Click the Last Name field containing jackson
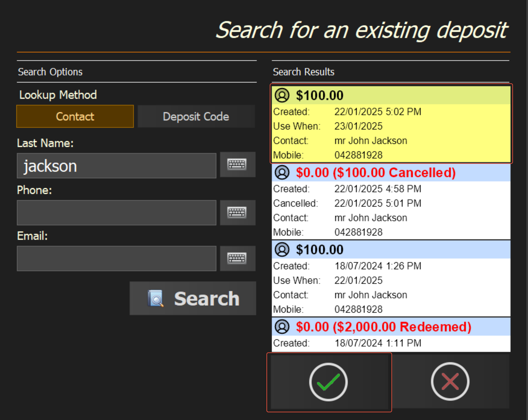Image resolution: width=528 pixels, height=420 pixels. tap(117, 166)
